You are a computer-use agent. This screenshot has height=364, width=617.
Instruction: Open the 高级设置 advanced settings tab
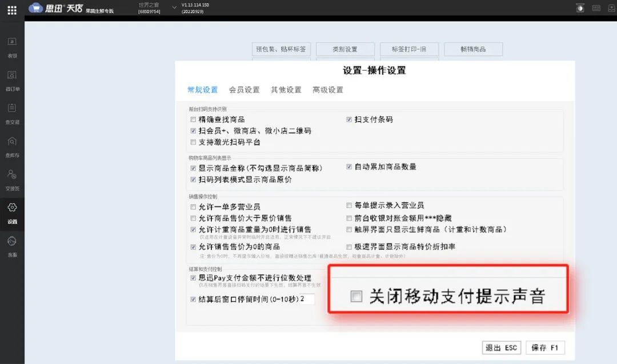[327, 90]
